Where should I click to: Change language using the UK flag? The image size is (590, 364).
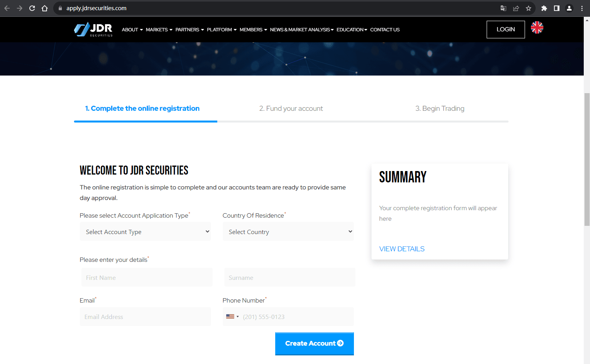point(537,27)
